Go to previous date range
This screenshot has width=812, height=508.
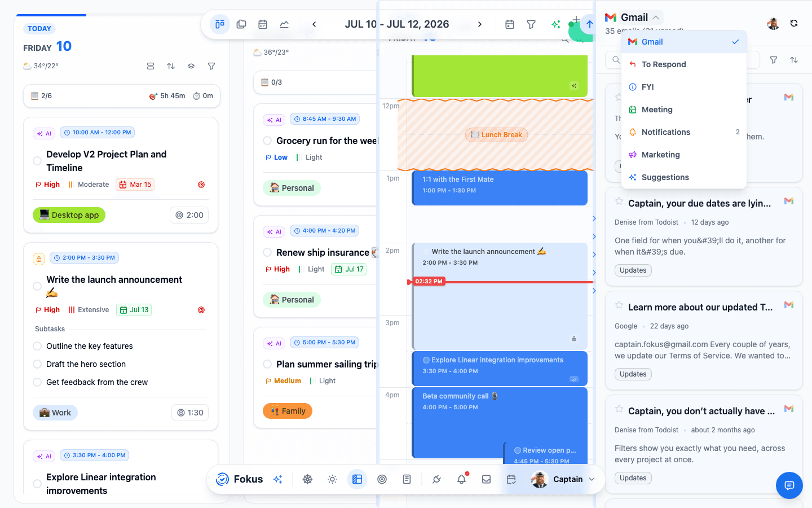coord(314,24)
